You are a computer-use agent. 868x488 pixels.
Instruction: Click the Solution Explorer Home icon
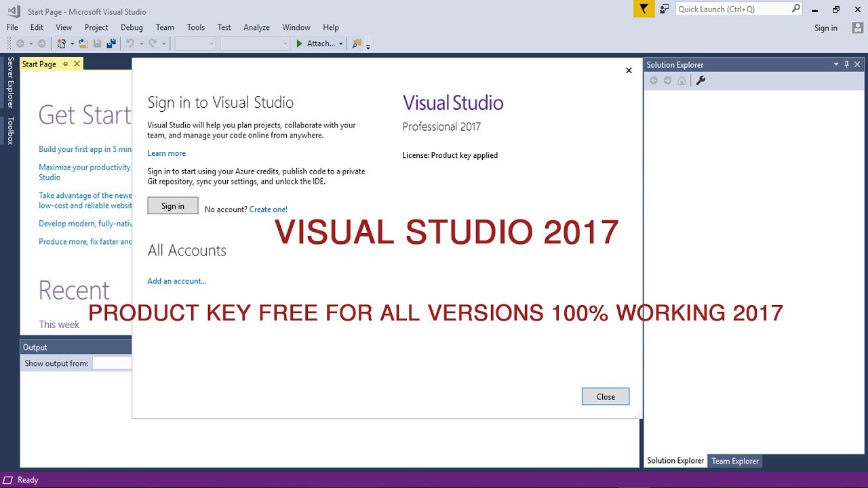pyautogui.click(x=682, y=80)
